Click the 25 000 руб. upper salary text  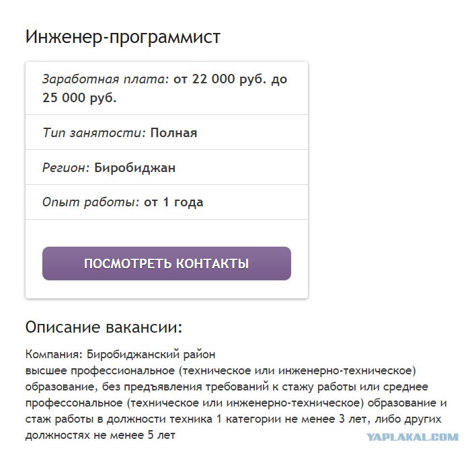pos(79,97)
